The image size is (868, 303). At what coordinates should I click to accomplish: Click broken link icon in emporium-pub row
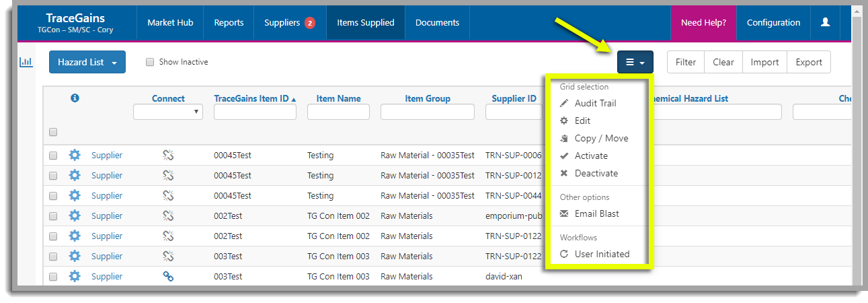(x=168, y=215)
